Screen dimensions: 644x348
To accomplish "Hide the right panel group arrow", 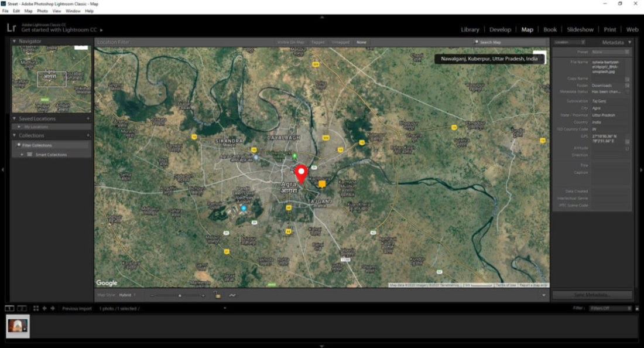I will tap(641, 169).
